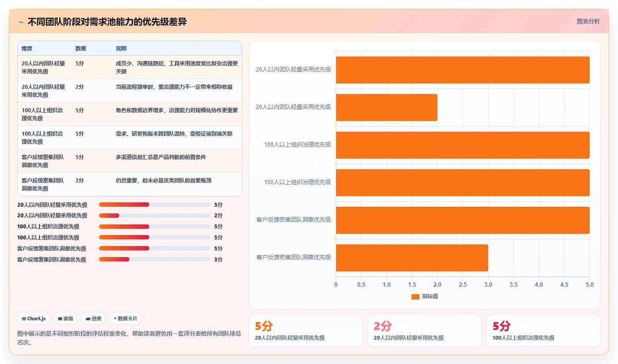
Task: Click the 表格 tag
Action: (x=65, y=318)
